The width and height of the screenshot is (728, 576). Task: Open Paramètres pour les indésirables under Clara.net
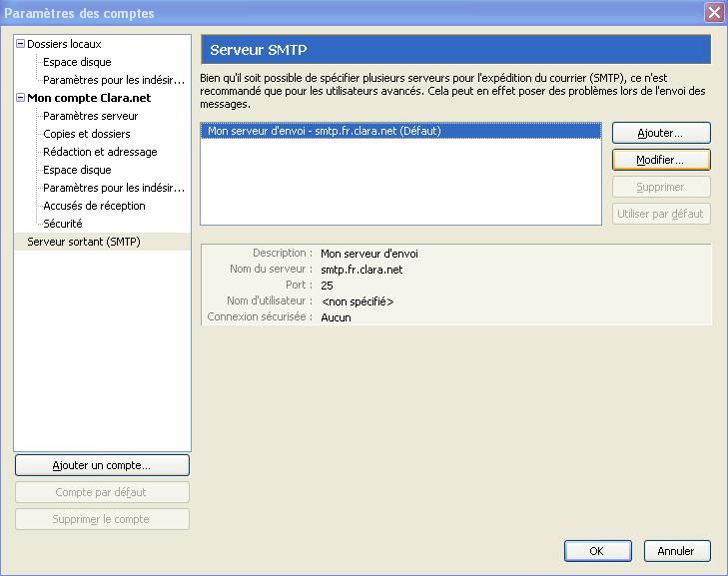point(113,188)
